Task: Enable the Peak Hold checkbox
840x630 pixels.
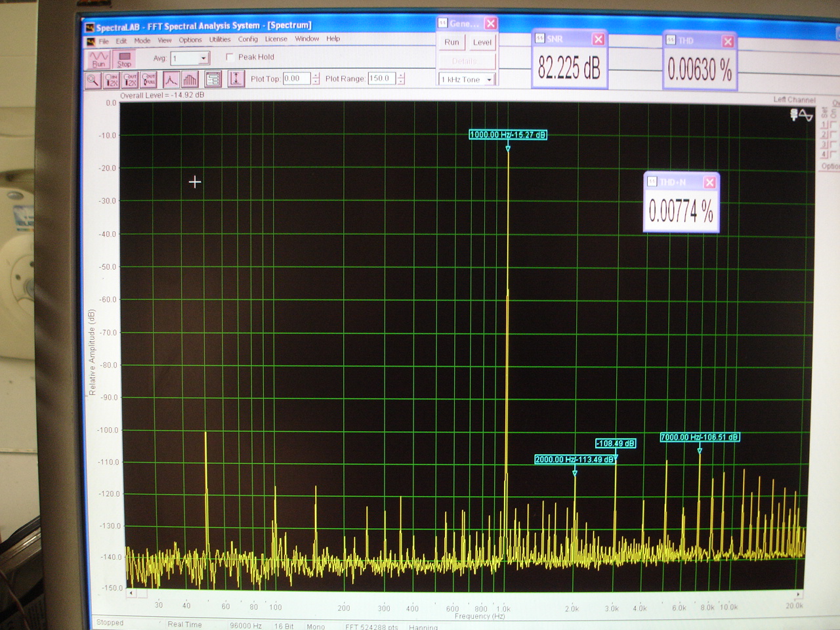Action: click(230, 57)
